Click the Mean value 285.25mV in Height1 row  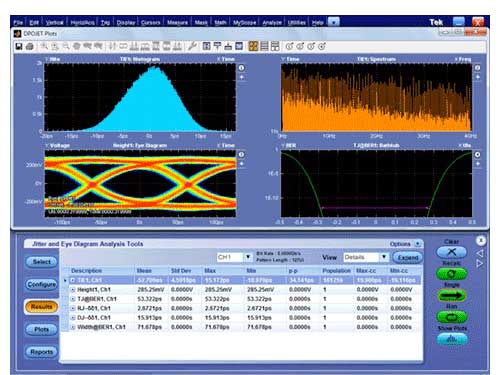150,290
